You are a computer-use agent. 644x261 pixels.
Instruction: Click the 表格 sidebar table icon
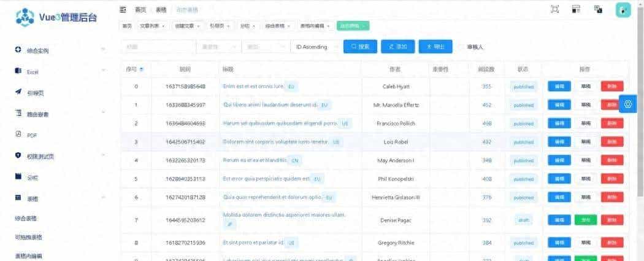pyautogui.click(x=18, y=198)
